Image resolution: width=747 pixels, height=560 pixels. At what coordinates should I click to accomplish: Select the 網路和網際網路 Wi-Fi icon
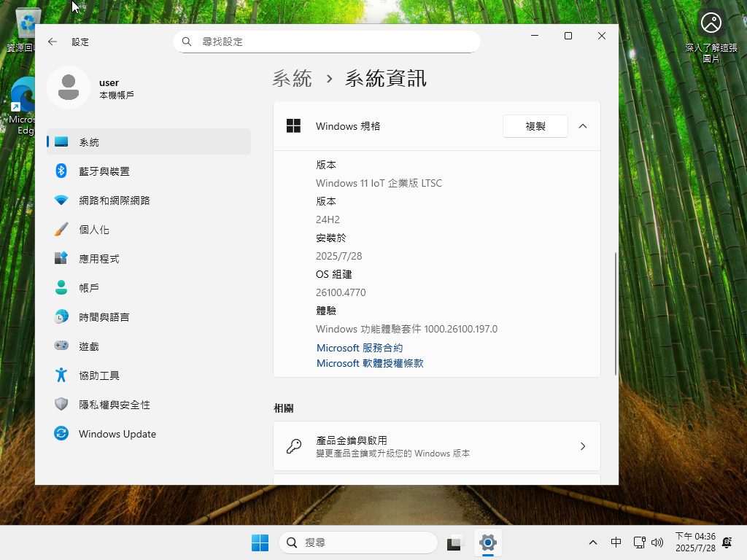point(62,200)
